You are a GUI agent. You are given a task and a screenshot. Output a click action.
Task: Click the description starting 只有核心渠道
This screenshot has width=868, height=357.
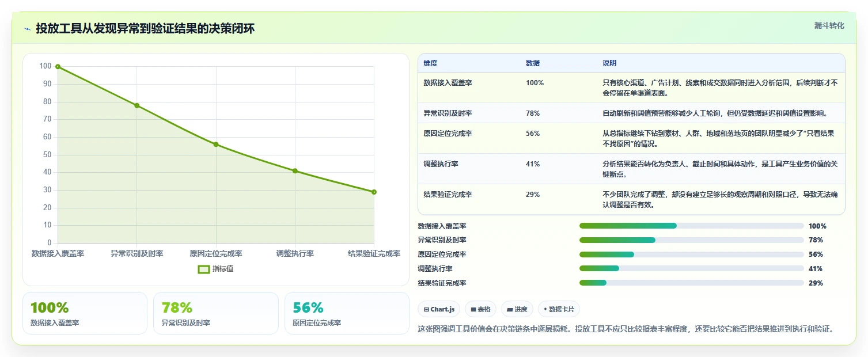pos(720,88)
